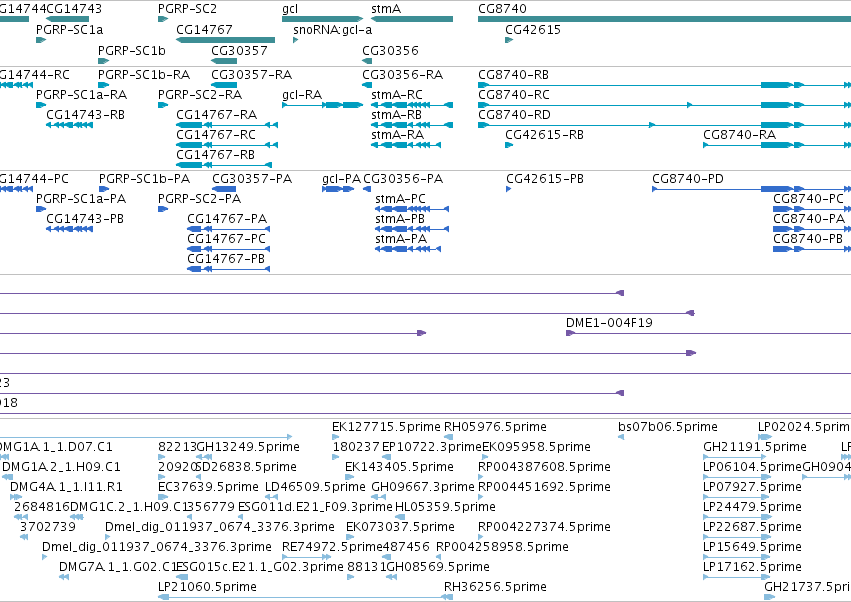851x602 pixels.
Task: Select EST RH05976.5prime
Action: tap(448, 437)
